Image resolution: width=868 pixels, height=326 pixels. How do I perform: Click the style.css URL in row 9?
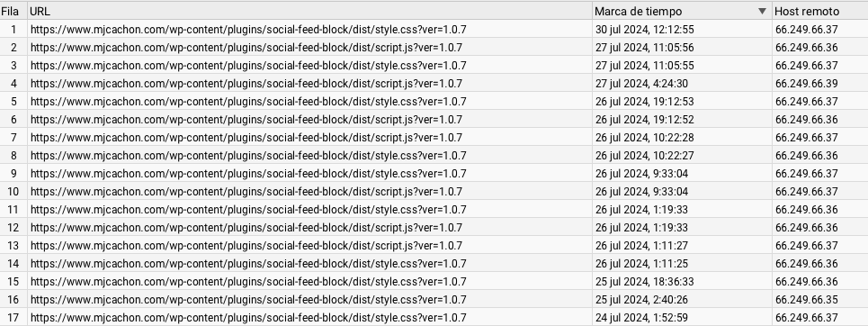click(x=248, y=174)
